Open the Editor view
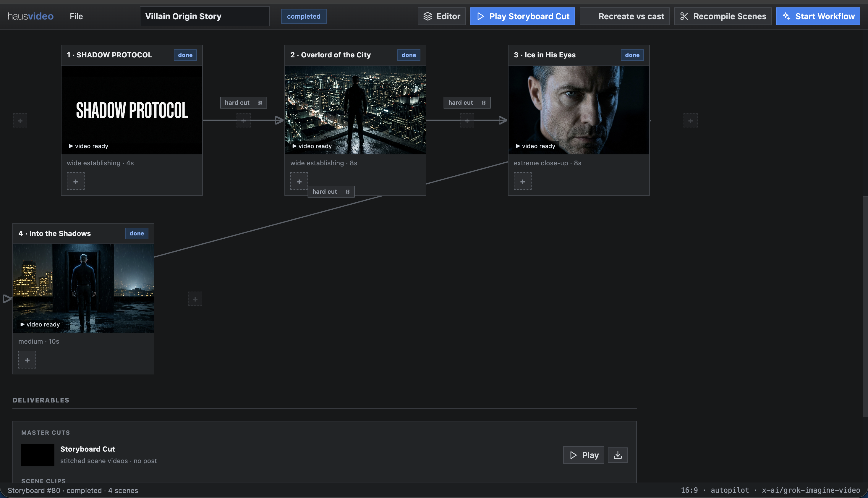This screenshot has width=868, height=498. [441, 16]
